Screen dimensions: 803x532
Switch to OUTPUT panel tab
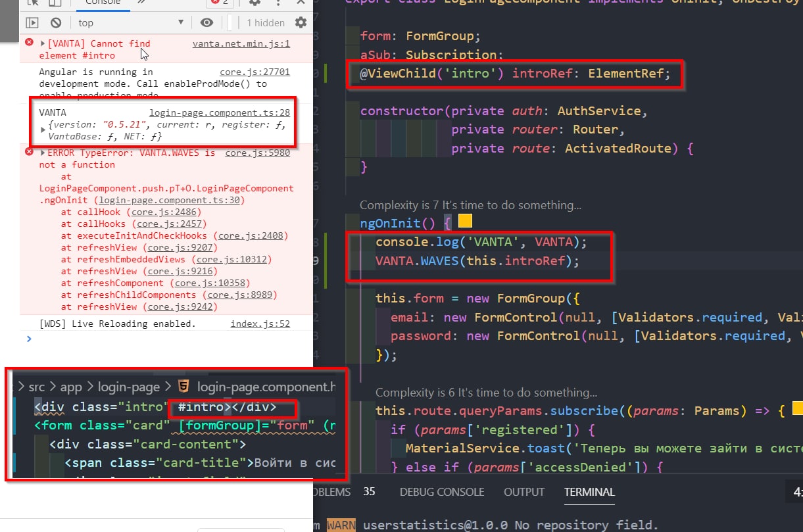[x=524, y=492]
